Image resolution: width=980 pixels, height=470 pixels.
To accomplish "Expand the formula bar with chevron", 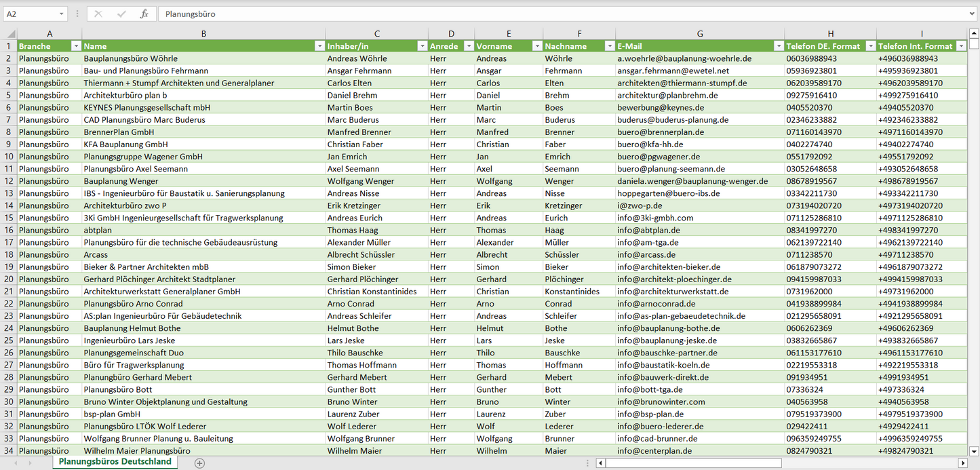I will click(x=973, y=14).
